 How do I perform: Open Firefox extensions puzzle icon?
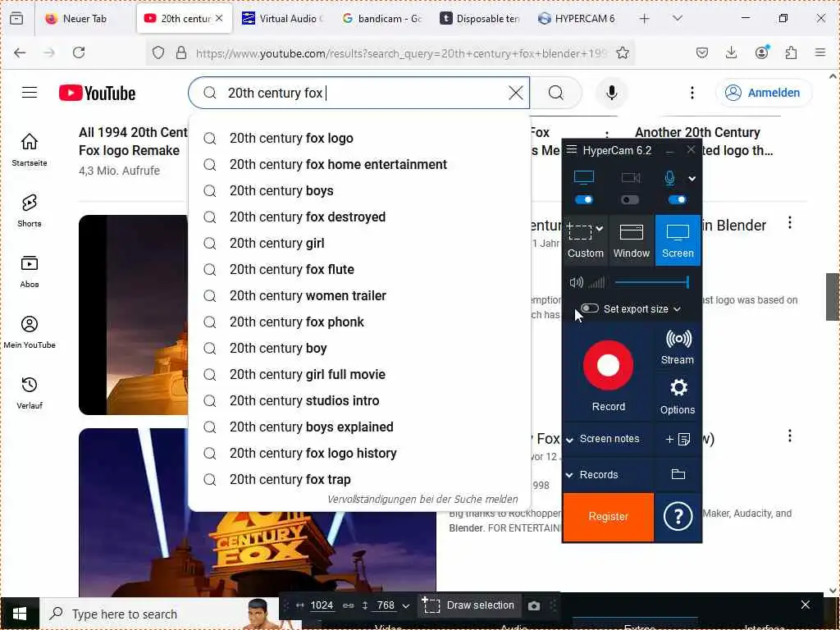[x=791, y=52]
